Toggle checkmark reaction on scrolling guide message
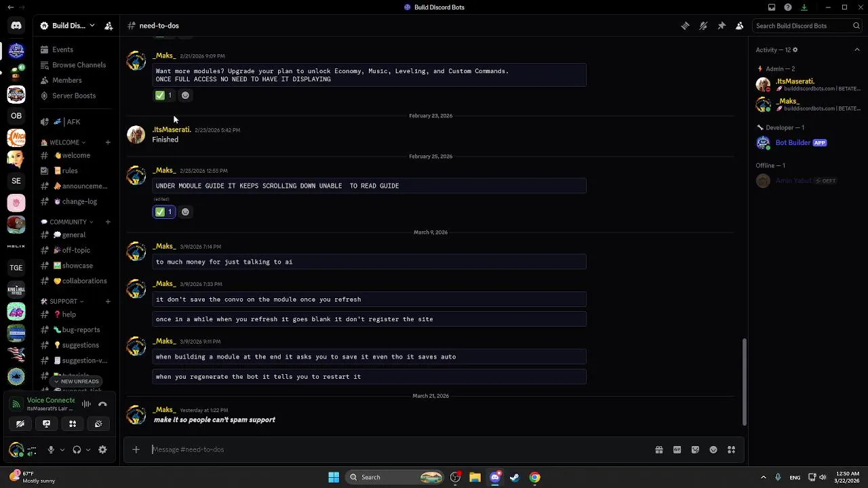868x488 pixels. coord(163,212)
